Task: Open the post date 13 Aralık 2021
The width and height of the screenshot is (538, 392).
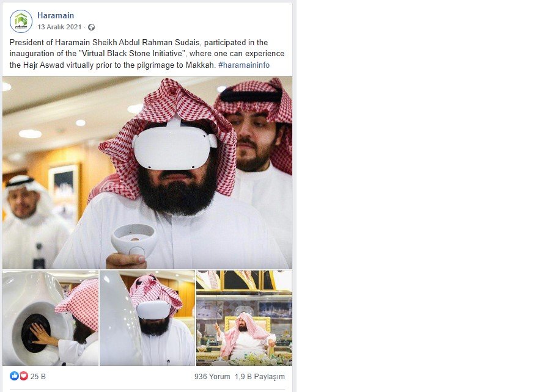Action: tap(59, 27)
